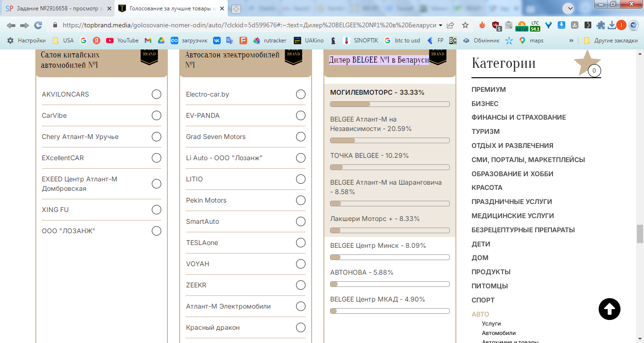The width and height of the screenshot is (644, 343).
Task: Choose TESLAone radio option
Action: [301, 243]
